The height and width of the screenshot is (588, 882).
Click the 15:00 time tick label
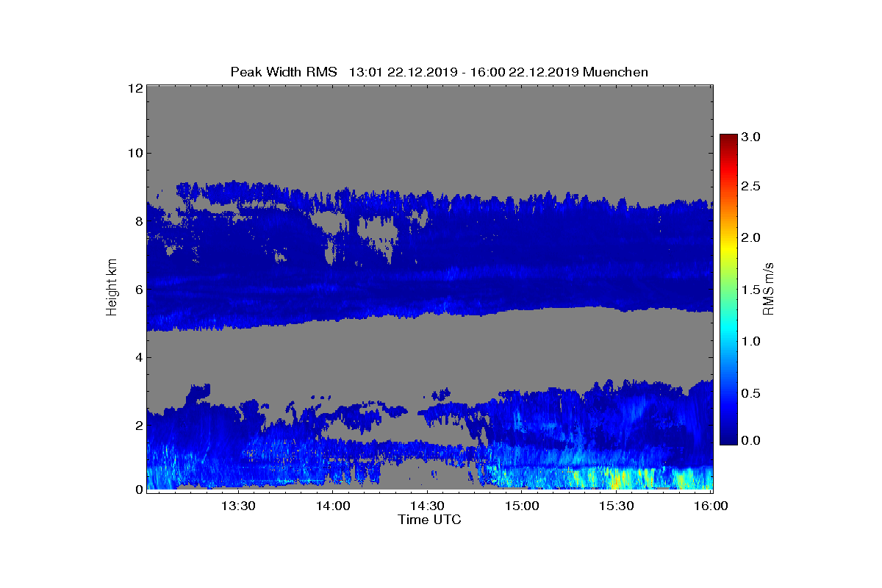(522, 506)
